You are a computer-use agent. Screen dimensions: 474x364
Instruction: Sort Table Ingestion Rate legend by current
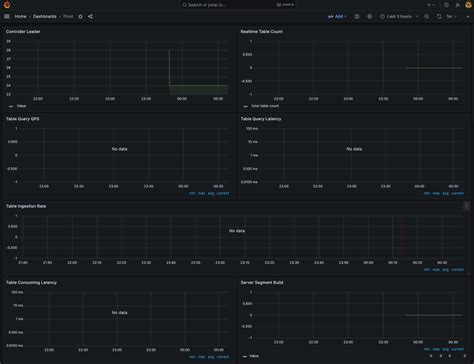coord(457,270)
